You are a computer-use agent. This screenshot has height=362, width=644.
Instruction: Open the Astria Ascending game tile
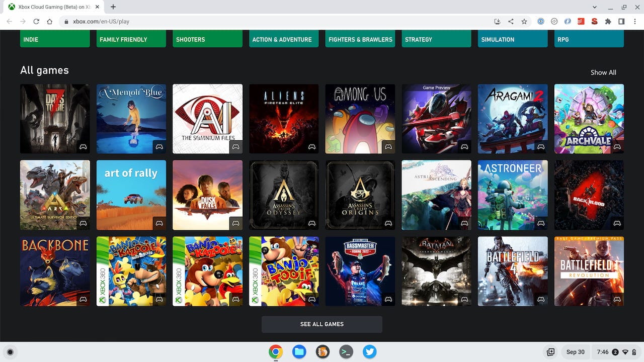point(436,195)
